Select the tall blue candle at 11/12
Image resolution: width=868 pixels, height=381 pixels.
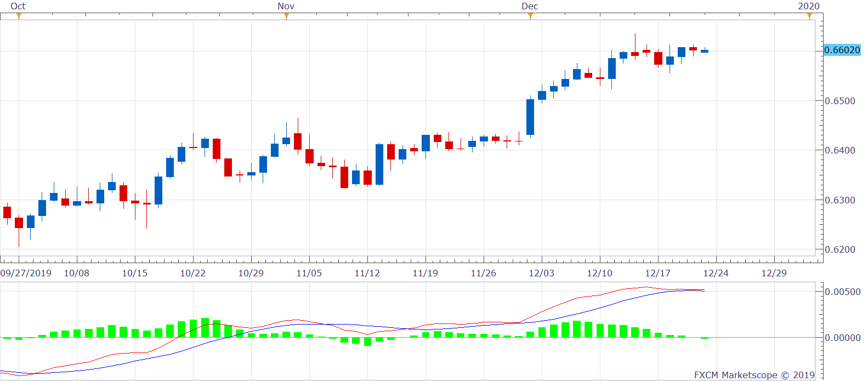(379, 164)
